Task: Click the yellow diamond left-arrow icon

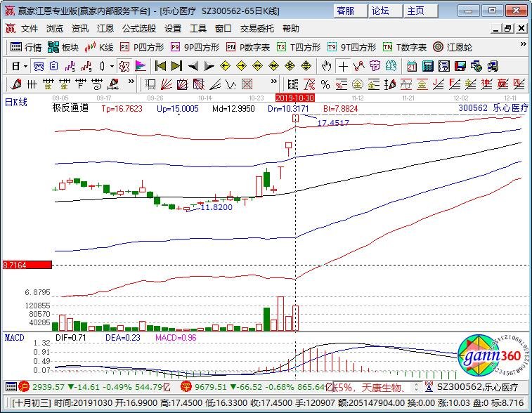Action: point(226,66)
